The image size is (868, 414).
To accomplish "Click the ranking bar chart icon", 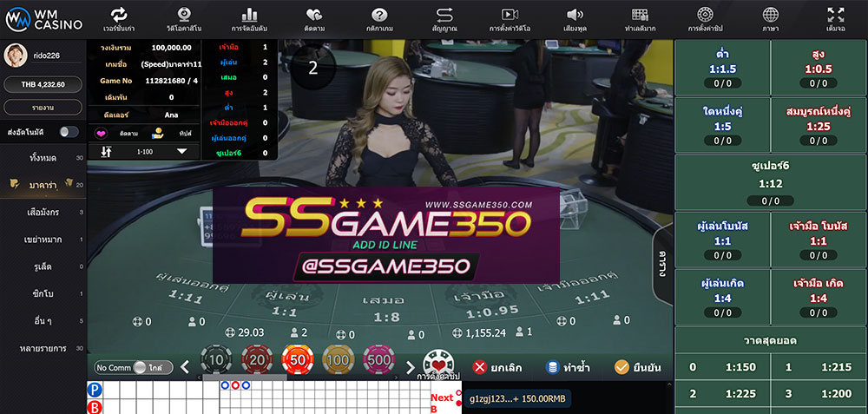I will coord(249,15).
